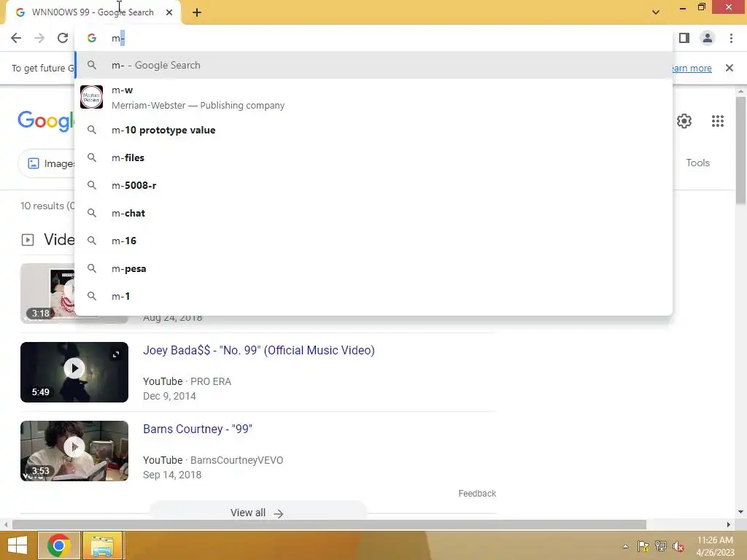Open the Windows Start button
Screen dimensions: 747x560
coord(18,545)
